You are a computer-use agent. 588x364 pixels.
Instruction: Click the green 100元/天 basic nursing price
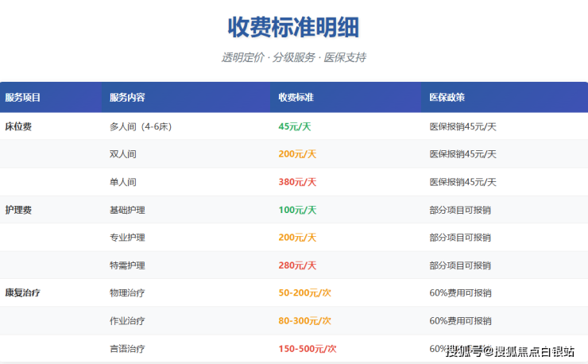297,210
